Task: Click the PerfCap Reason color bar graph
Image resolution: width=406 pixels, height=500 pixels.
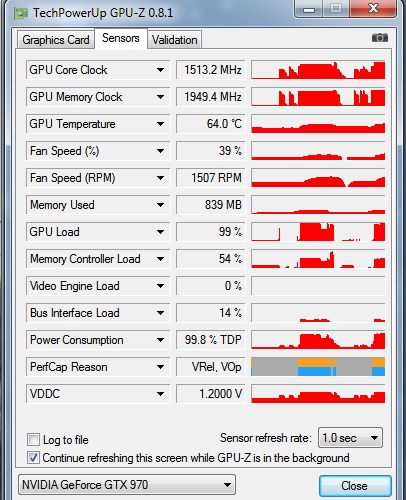Action: (318, 367)
